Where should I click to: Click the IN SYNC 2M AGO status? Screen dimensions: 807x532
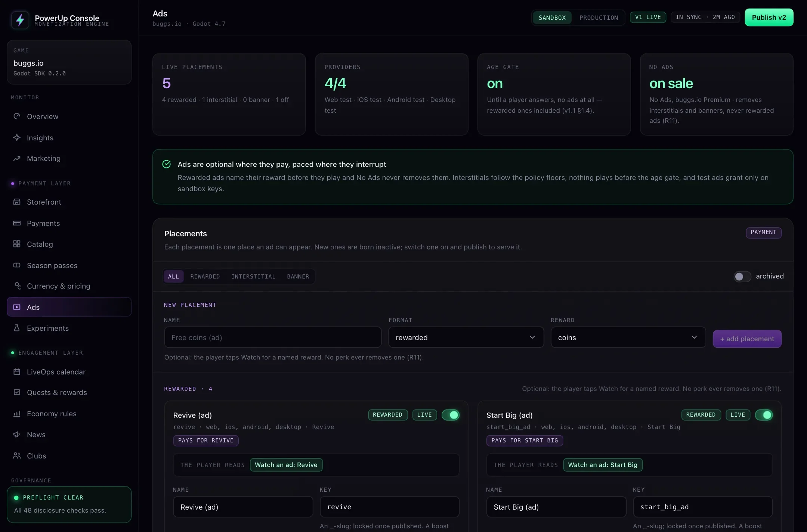pyautogui.click(x=705, y=18)
